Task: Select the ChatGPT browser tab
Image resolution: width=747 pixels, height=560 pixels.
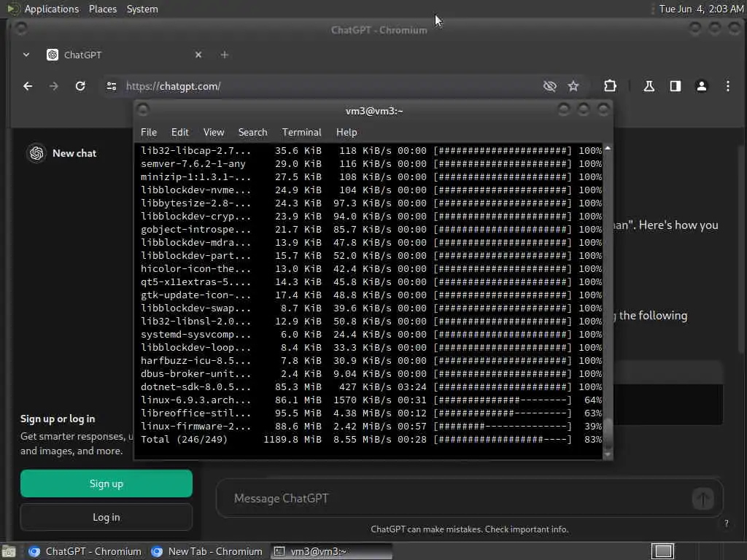Action: [124, 55]
